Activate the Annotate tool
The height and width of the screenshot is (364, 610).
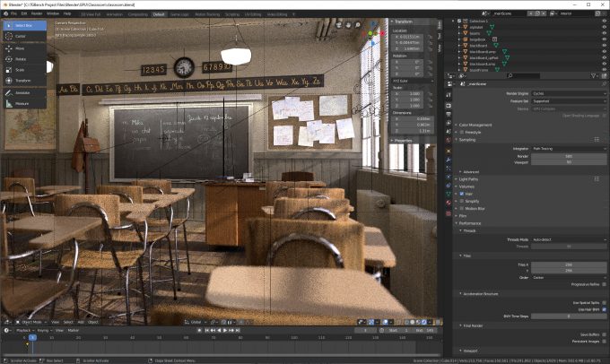coord(18,93)
